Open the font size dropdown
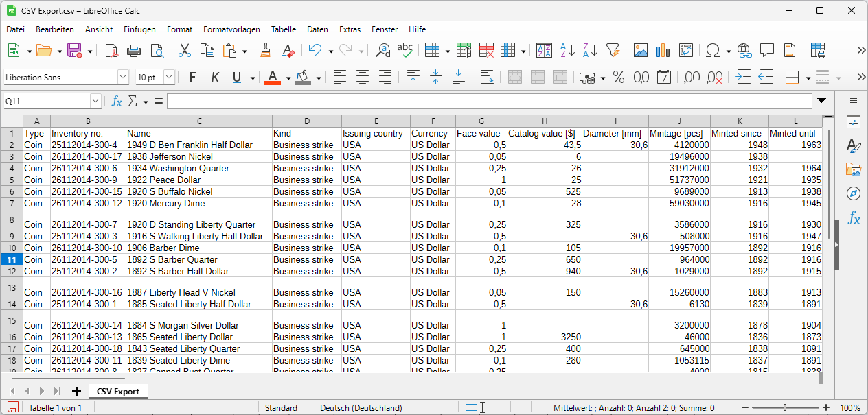 coord(169,78)
